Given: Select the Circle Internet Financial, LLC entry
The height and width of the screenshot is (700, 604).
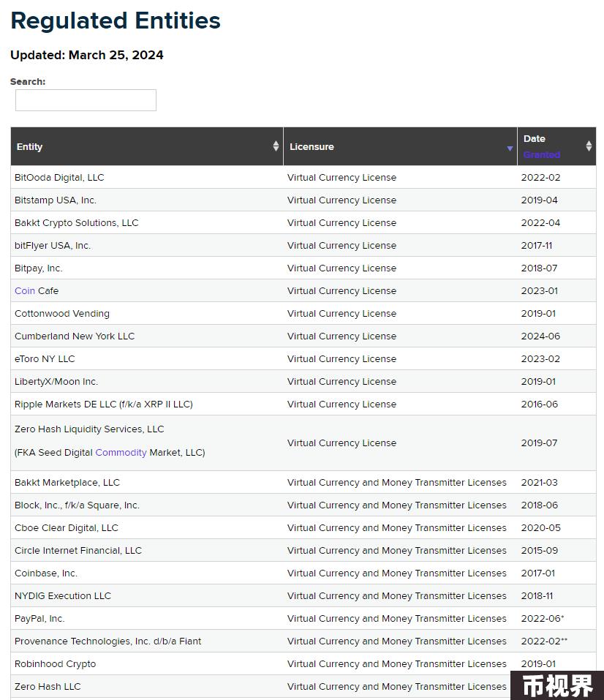Looking at the screenshot, I should 78,551.
